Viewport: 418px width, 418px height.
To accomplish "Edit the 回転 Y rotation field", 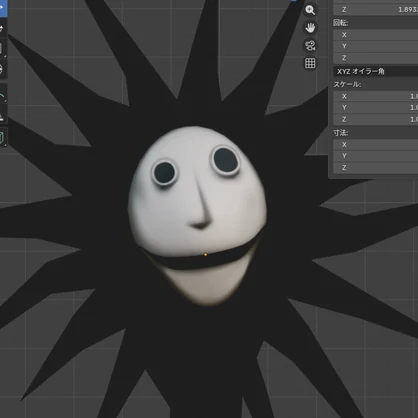I will click(376, 46).
